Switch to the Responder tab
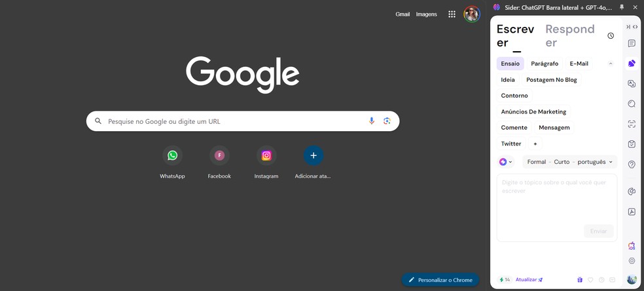Screen dimensions: 644x291 click(x=570, y=36)
